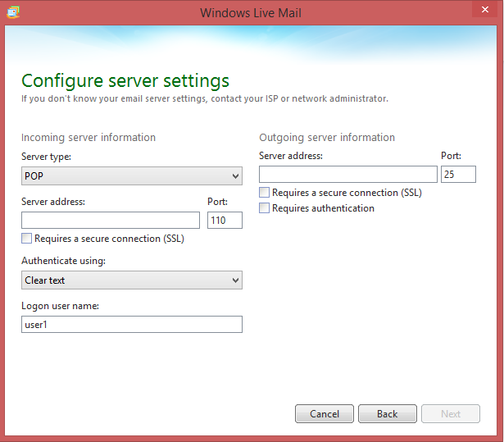The image size is (504, 442).
Task: Click the incoming Port field showing 110
Action: click(225, 220)
